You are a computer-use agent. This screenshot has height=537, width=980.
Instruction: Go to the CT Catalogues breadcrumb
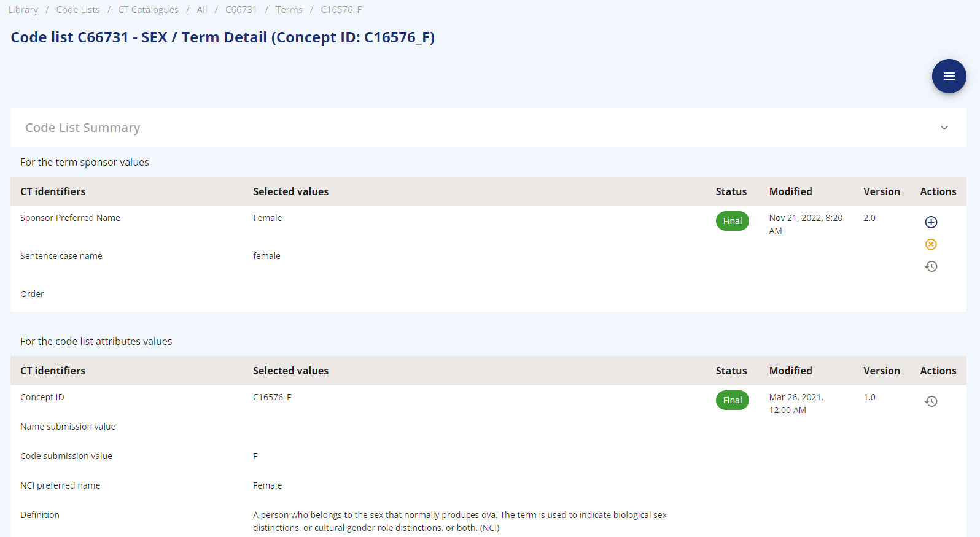(x=148, y=10)
